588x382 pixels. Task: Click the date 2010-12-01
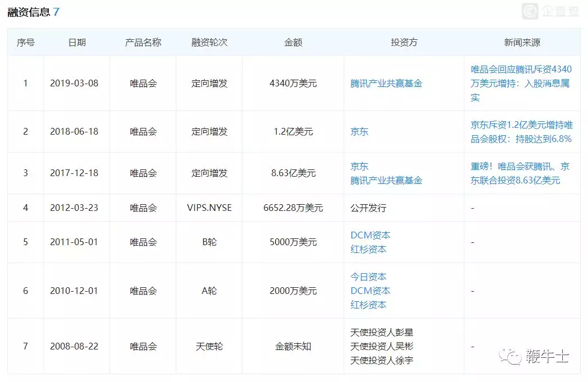coord(74,291)
